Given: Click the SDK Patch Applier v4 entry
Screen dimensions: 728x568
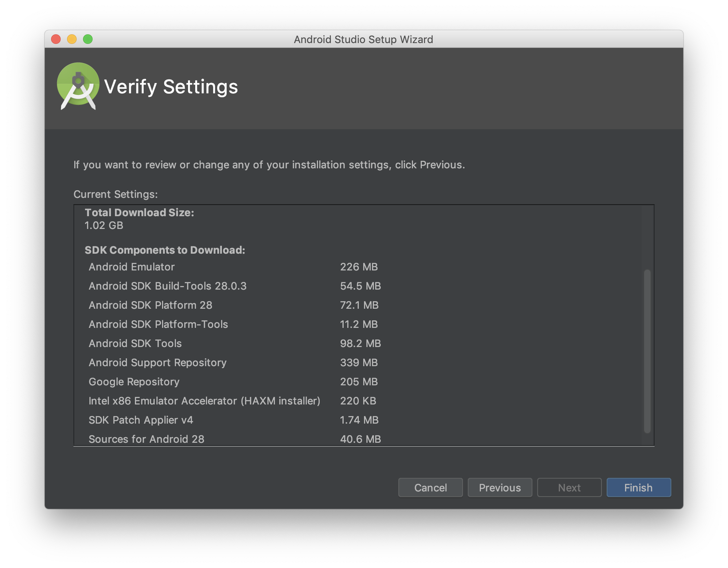Looking at the screenshot, I should click(x=141, y=420).
